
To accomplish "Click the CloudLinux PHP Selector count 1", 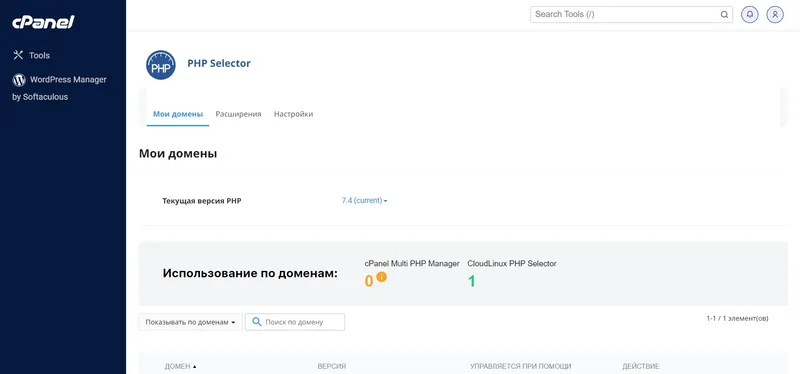I will pyautogui.click(x=471, y=281).
